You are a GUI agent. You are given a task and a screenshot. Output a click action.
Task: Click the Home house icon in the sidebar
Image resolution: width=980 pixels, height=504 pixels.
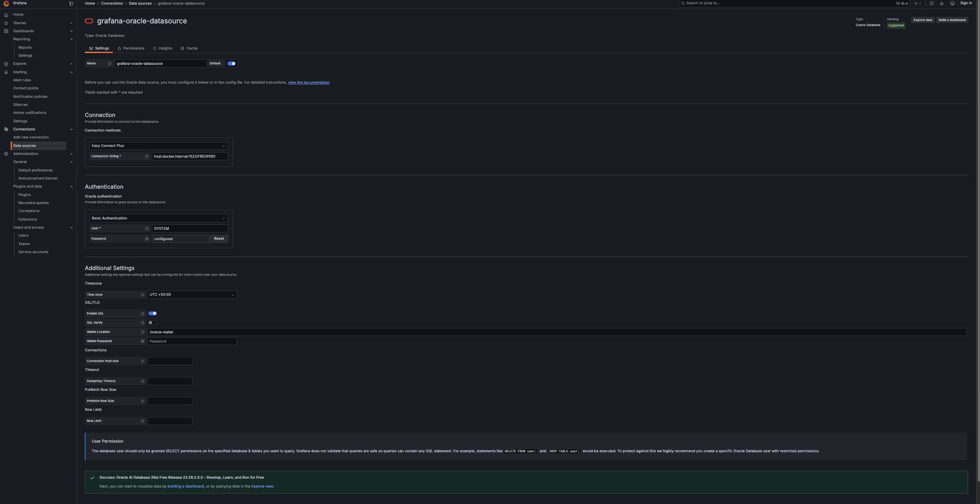(6, 15)
